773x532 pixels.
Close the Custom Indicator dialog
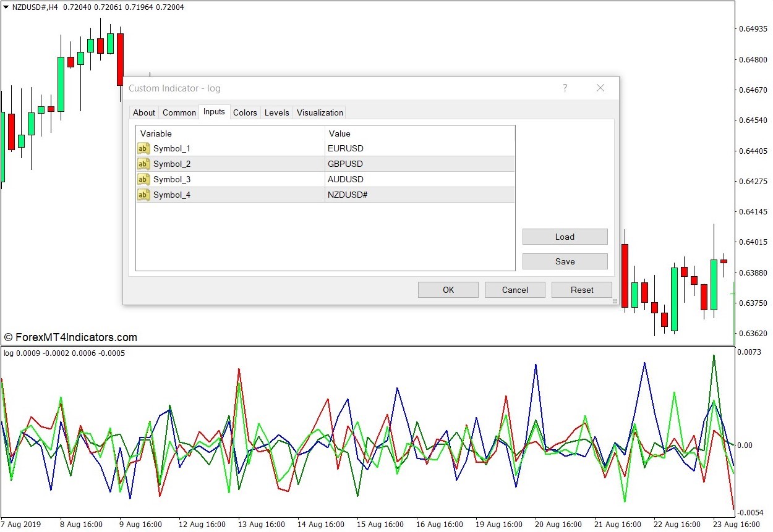600,88
